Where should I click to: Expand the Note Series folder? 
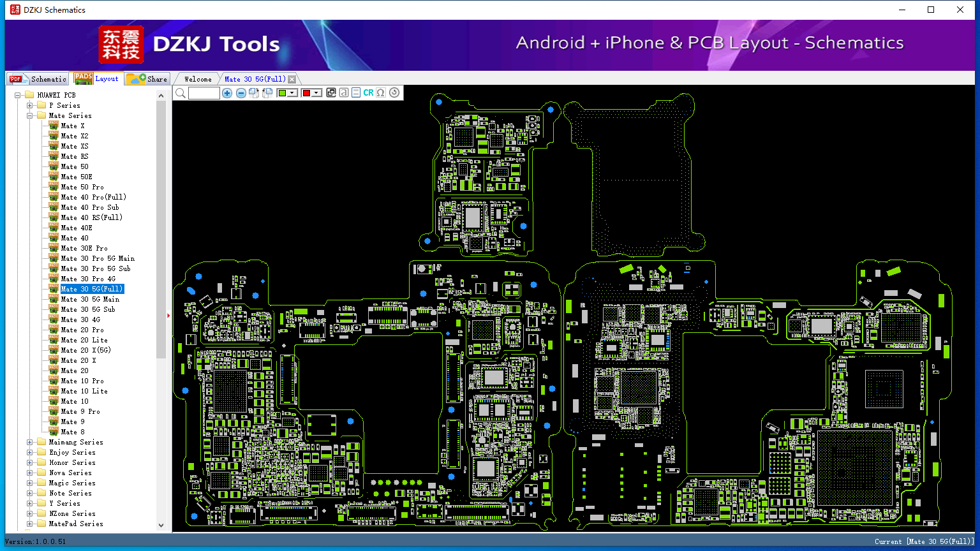(x=30, y=493)
